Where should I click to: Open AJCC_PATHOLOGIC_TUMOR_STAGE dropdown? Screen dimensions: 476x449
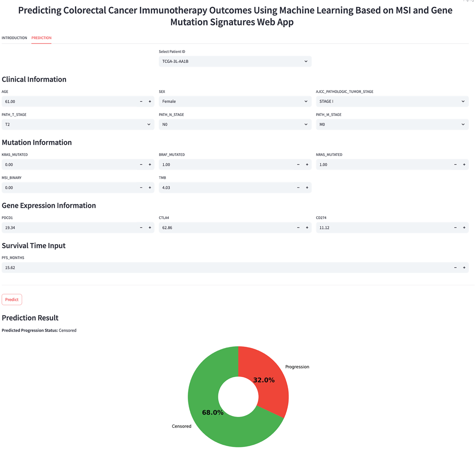pos(392,101)
